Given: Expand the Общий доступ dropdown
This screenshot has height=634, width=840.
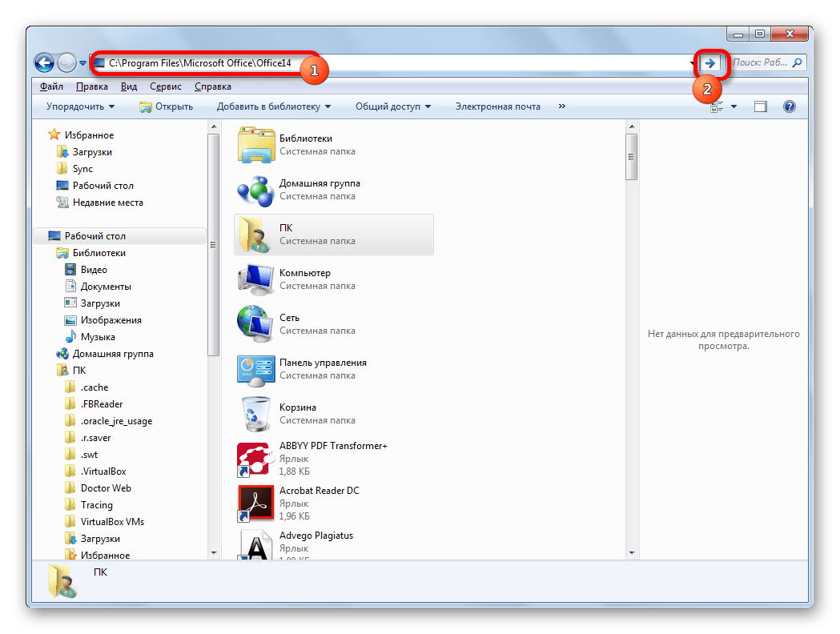Looking at the screenshot, I should pyautogui.click(x=393, y=106).
